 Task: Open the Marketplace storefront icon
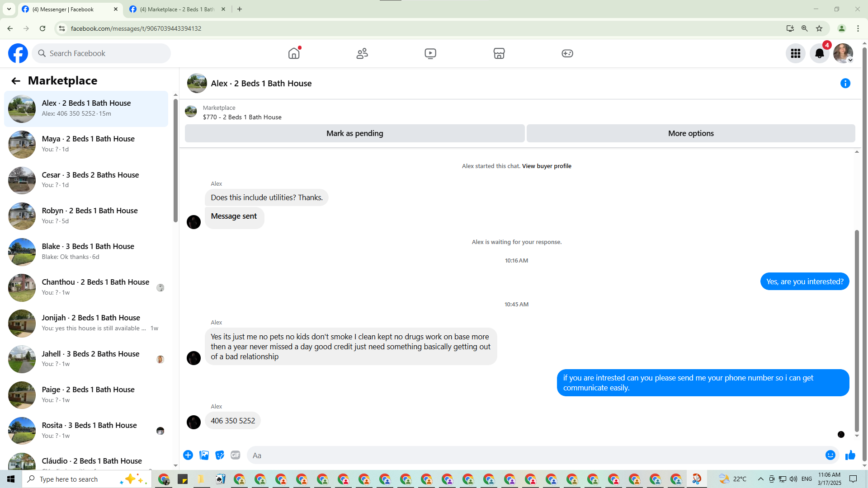tap(499, 53)
